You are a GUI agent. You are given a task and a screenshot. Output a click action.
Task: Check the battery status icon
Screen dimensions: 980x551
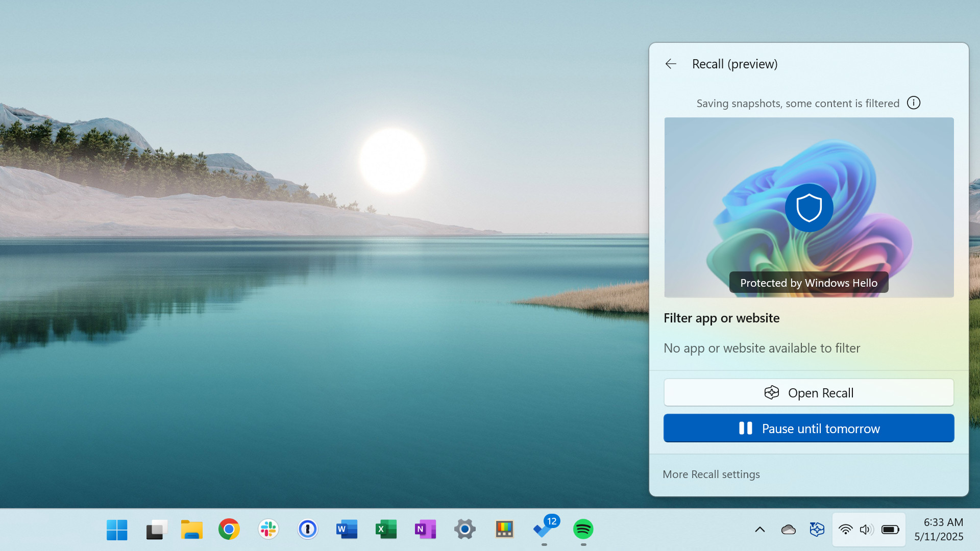(890, 530)
